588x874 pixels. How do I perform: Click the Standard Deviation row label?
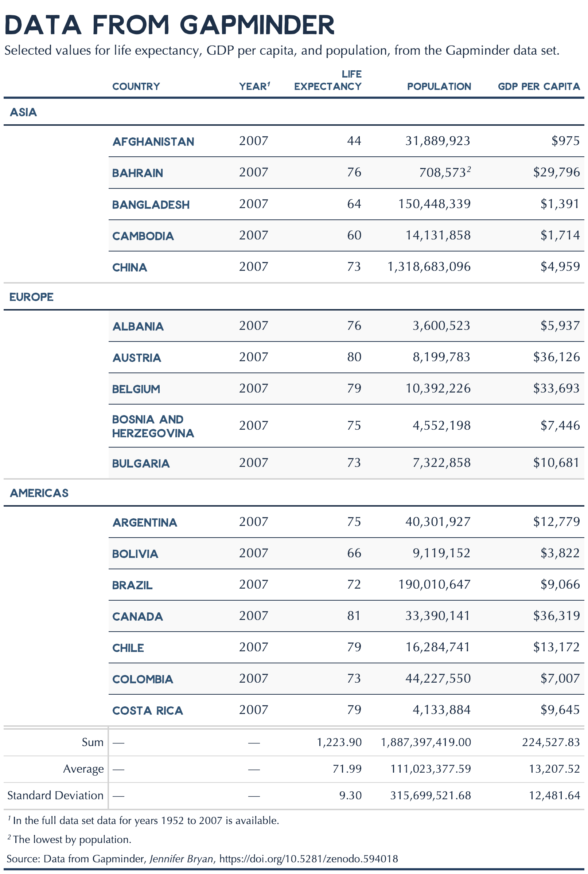point(55,796)
